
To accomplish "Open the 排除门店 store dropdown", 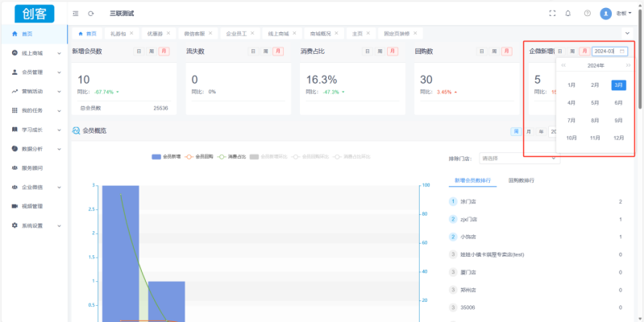I will tap(520, 158).
